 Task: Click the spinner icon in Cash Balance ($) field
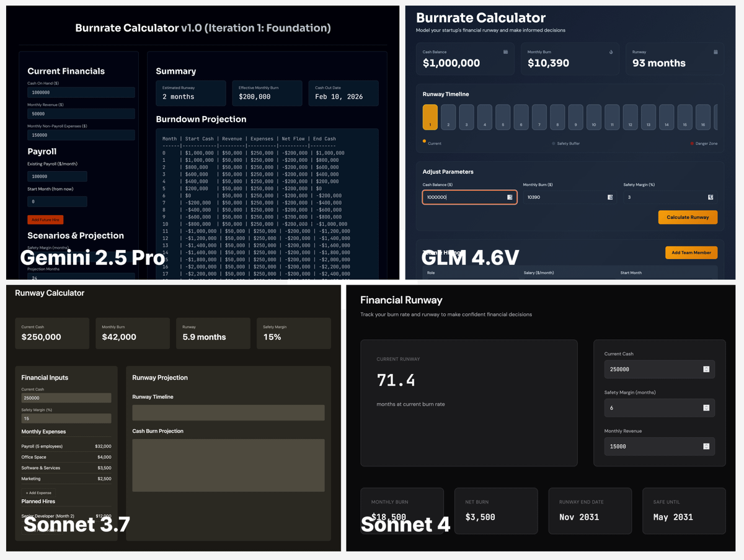click(510, 197)
